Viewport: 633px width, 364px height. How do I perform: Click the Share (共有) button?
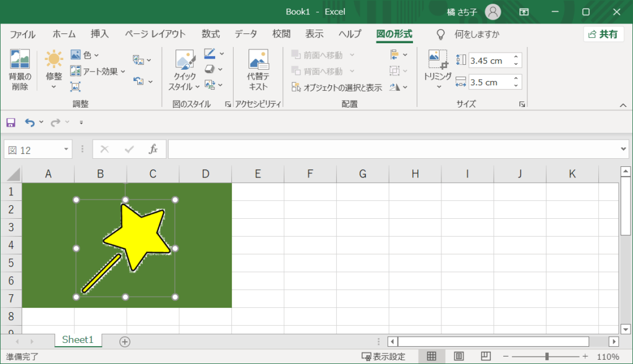(603, 35)
